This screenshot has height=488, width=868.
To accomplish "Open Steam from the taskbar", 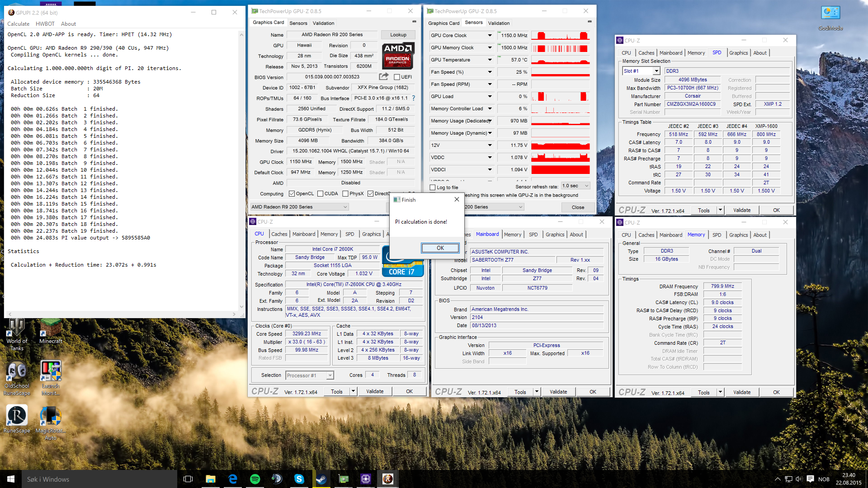I will [x=321, y=479].
